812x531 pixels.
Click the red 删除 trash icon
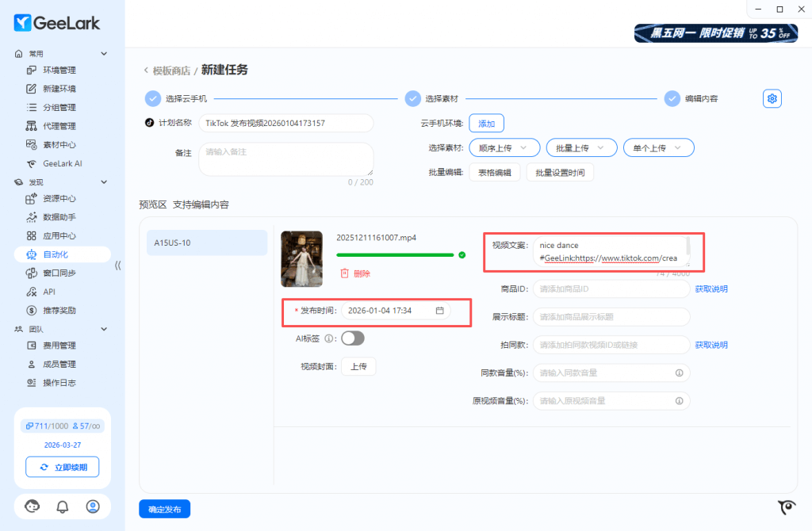tap(345, 273)
